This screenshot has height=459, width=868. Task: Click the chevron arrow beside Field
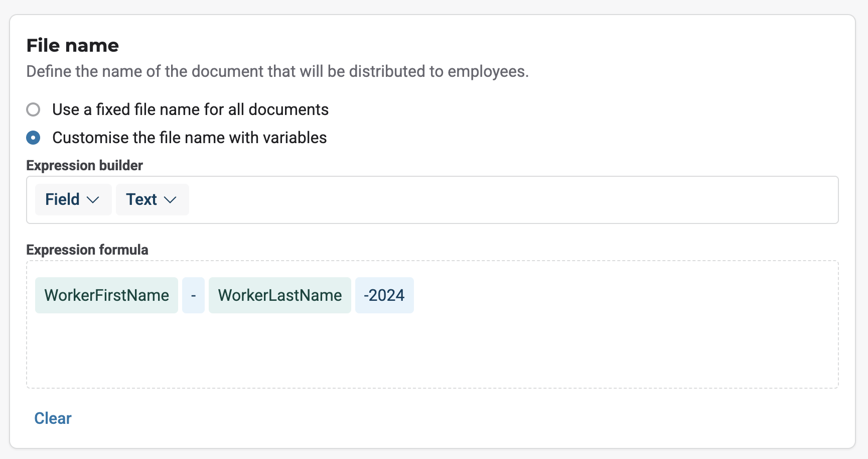(93, 200)
